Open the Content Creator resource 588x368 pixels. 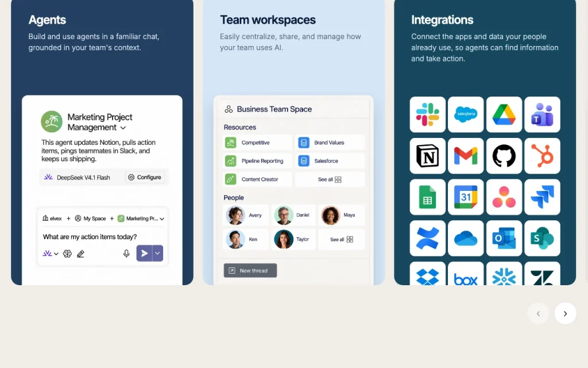257,179
